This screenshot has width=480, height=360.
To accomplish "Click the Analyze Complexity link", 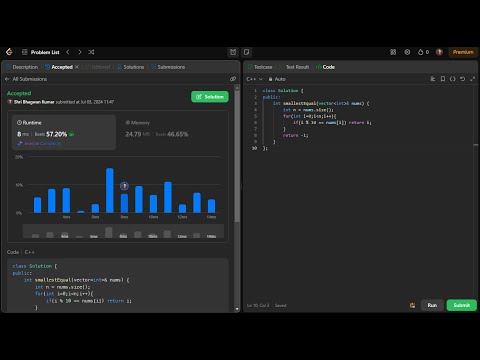I will pyautogui.click(x=40, y=143).
